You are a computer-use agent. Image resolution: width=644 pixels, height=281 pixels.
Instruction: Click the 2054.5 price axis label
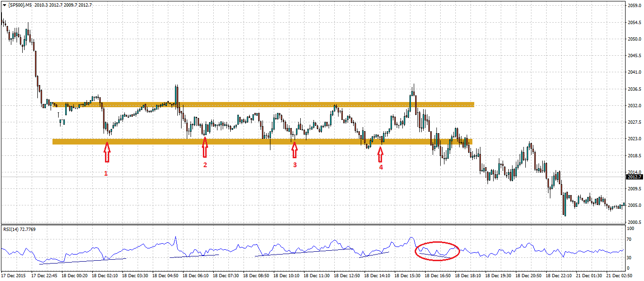634,22
